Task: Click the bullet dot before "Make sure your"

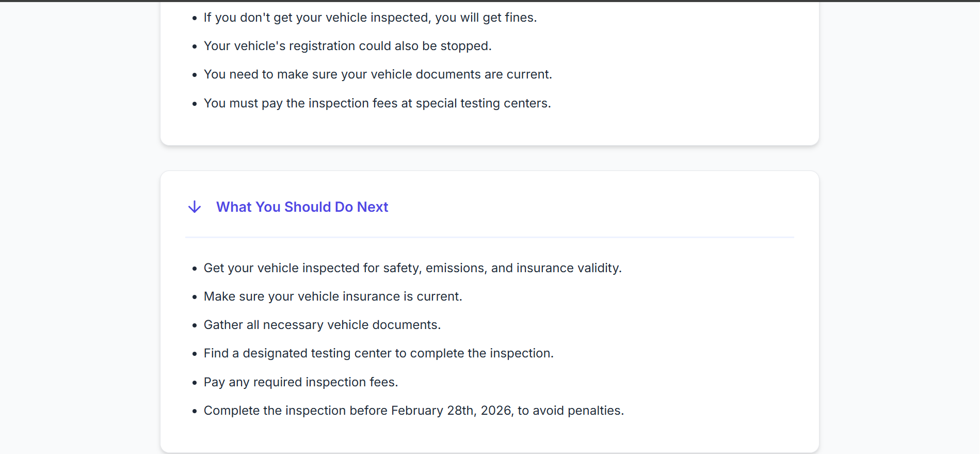Action: pyautogui.click(x=195, y=297)
